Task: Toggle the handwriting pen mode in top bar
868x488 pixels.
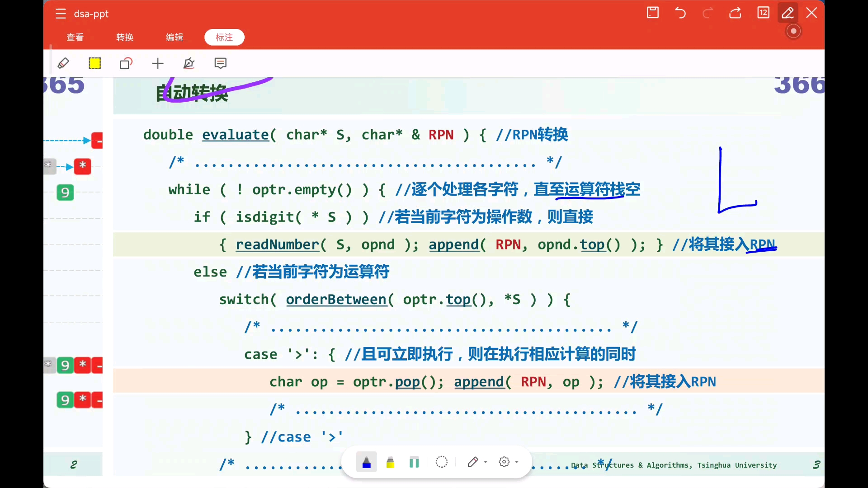Action: (x=788, y=13)
